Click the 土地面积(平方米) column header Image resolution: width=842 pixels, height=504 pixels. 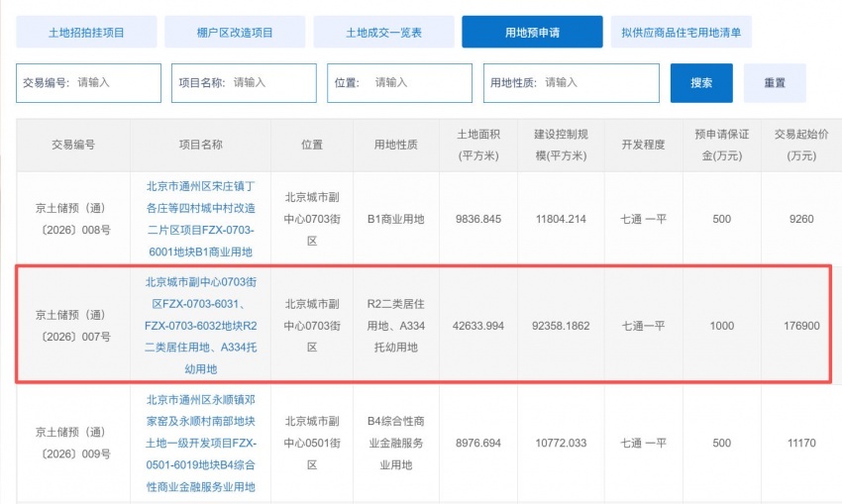tap(478, 145)
